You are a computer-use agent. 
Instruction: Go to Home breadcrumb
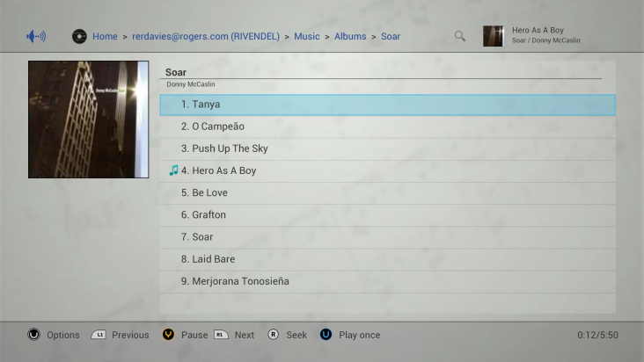click(105, 37)
